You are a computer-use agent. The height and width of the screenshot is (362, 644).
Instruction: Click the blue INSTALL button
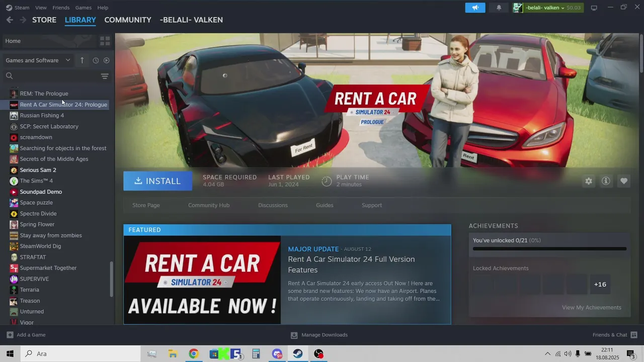coord(157,181)
